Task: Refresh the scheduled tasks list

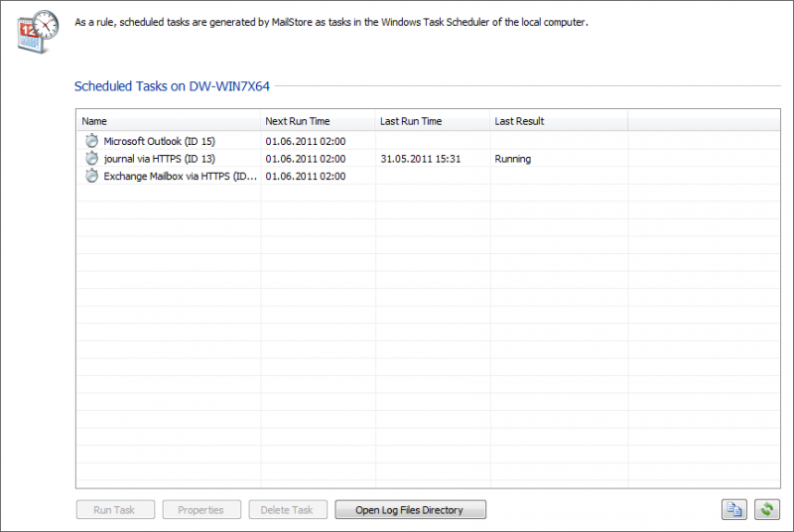Action: pos(766,510)
